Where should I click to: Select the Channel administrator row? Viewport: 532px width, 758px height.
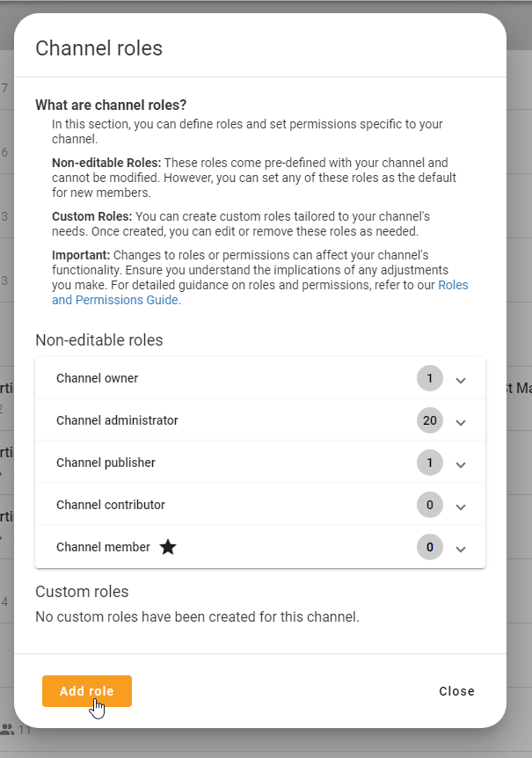pyautogui.click(x=220, y=420)
